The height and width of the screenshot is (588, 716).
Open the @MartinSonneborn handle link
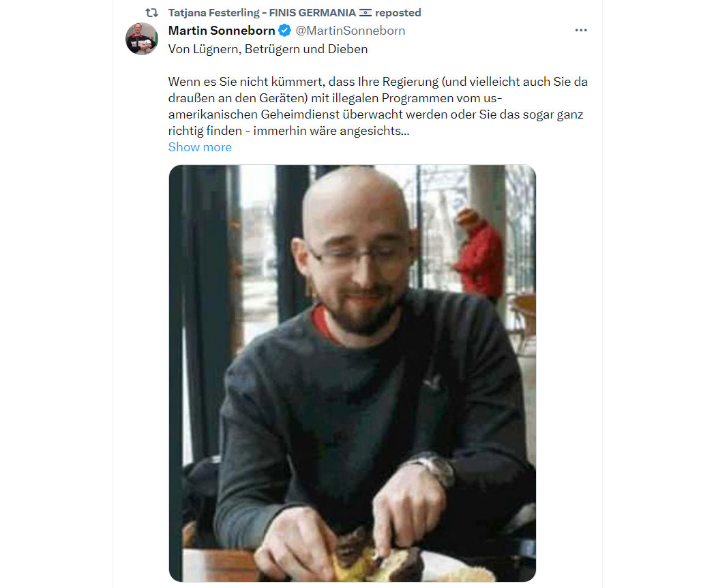coord(350,31)
